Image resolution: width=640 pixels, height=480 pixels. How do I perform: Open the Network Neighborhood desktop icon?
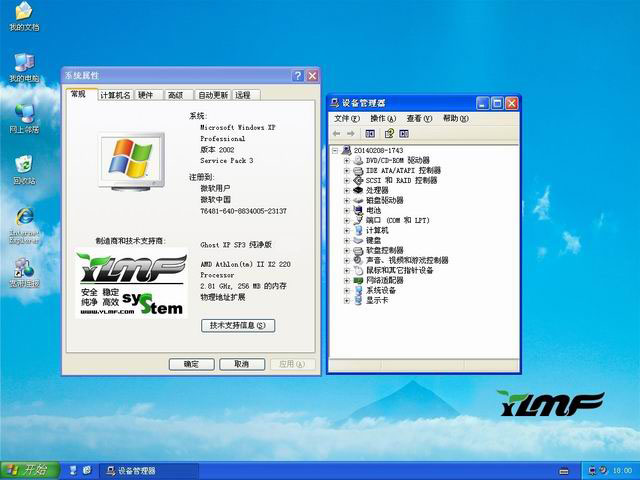tap(24, 119)
